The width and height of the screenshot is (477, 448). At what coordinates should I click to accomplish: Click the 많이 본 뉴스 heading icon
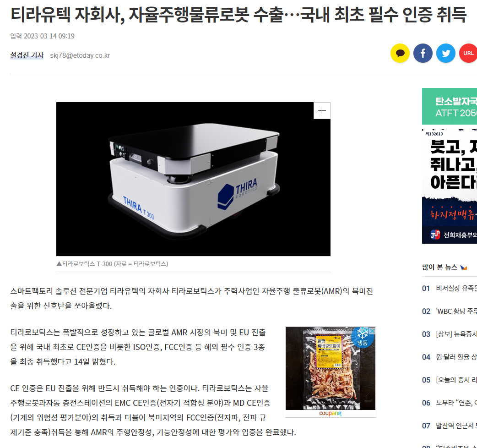pyautogui.click(x=464, y=268)
